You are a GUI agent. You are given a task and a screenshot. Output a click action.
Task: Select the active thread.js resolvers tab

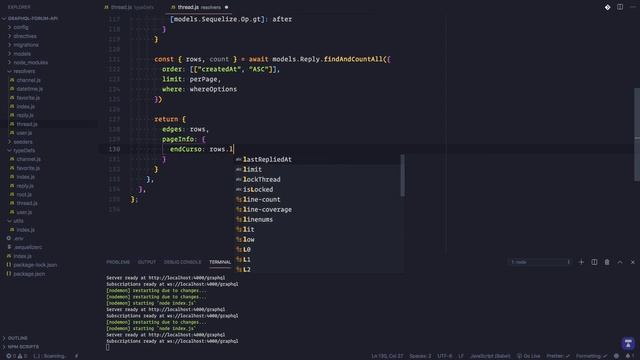[x=199, y=7]
